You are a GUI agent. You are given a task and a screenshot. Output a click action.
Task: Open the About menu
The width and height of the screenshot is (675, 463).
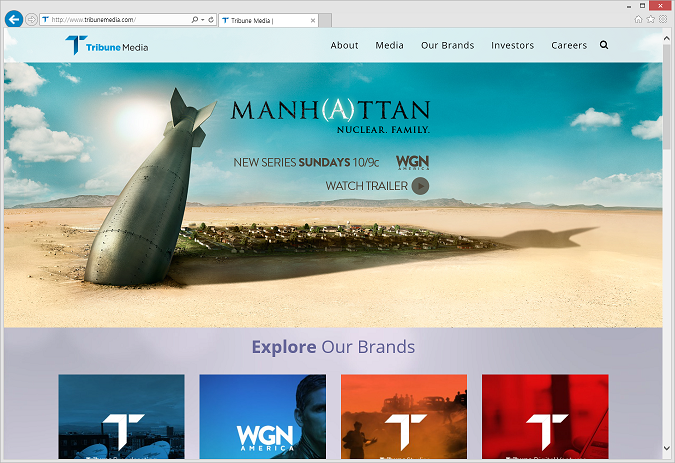click(x=344, y=45)
